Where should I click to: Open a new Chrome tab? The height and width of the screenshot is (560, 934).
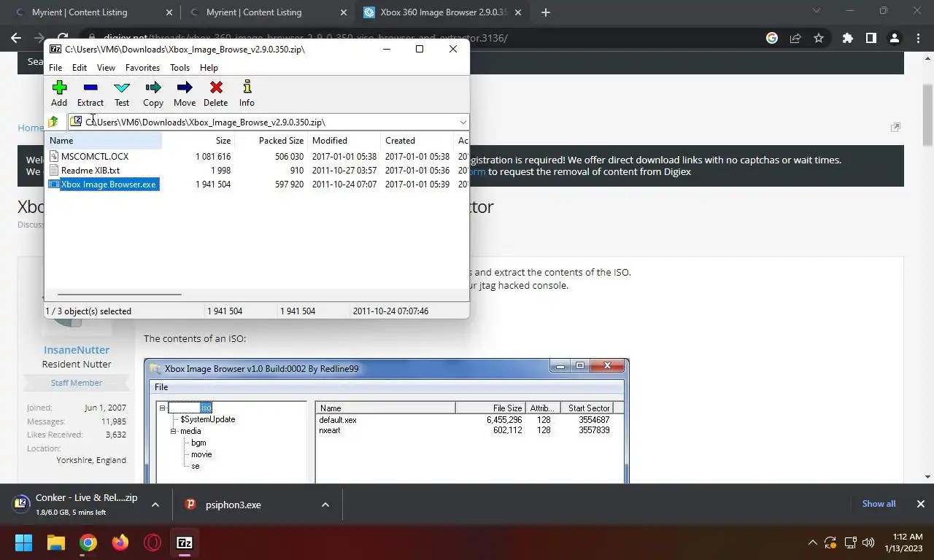coord(545,12)
